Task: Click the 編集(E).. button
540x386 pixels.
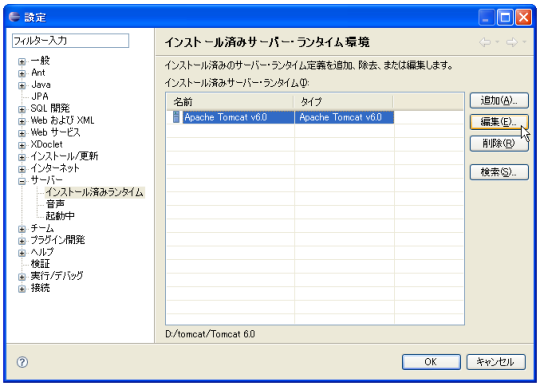Action: point(499,122)
